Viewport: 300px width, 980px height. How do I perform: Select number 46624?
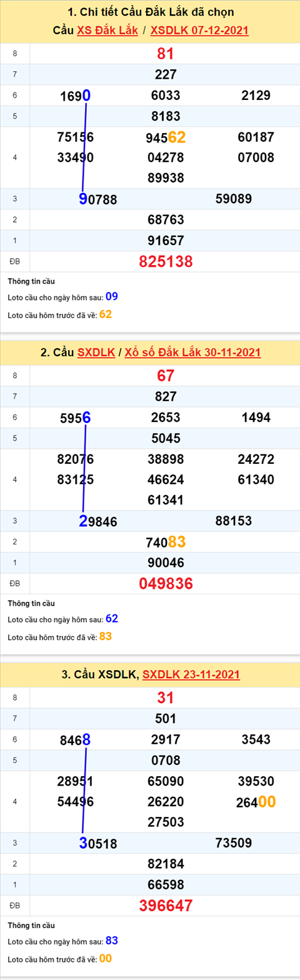[x=166, y=479]
